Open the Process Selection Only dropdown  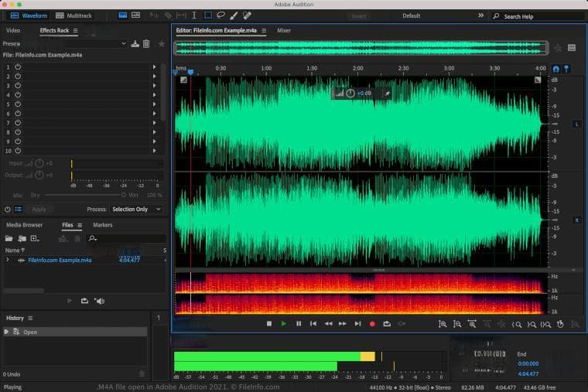tap(136, 210)
